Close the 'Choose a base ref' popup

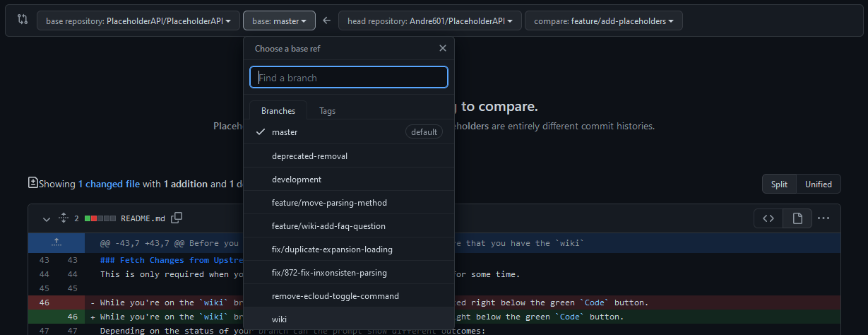(443, 49)
